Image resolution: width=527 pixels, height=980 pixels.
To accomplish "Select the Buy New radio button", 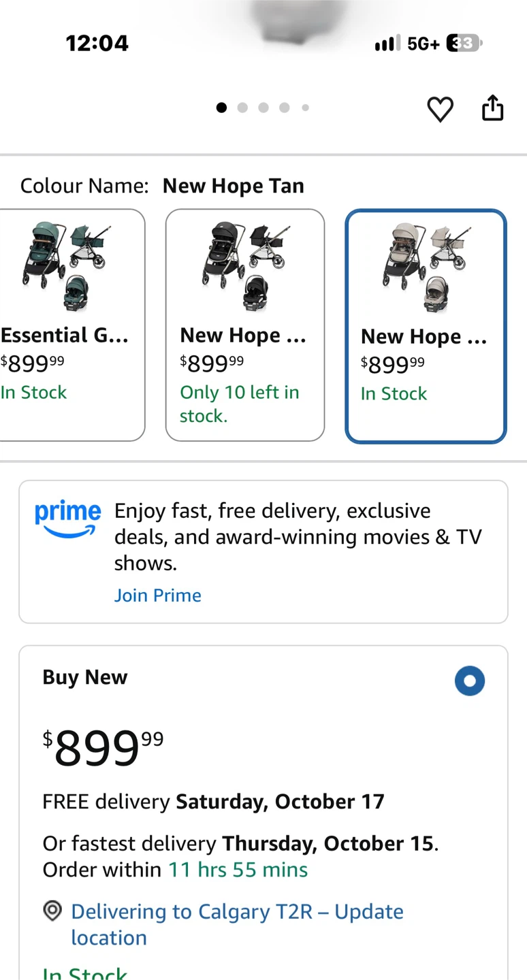I will point(470,681).
